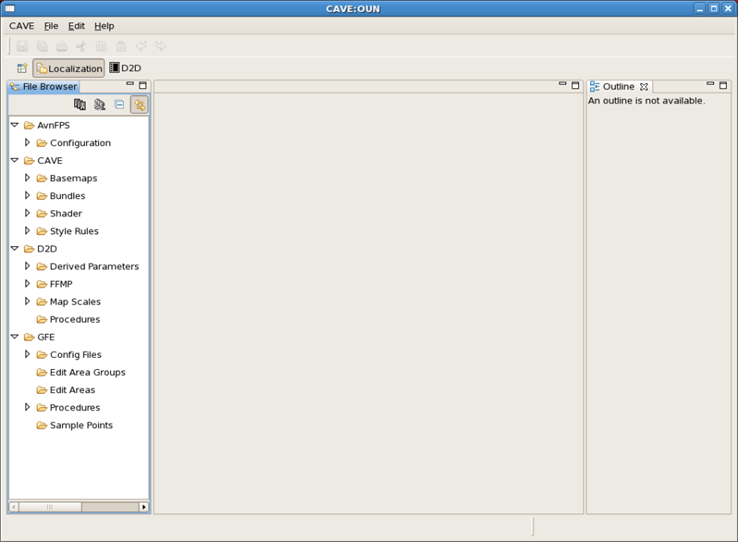The height and width of the screenshot is (542, 738).
Task: Click the books icon in File Browser toolbar
Action: (x=80, y=104)
